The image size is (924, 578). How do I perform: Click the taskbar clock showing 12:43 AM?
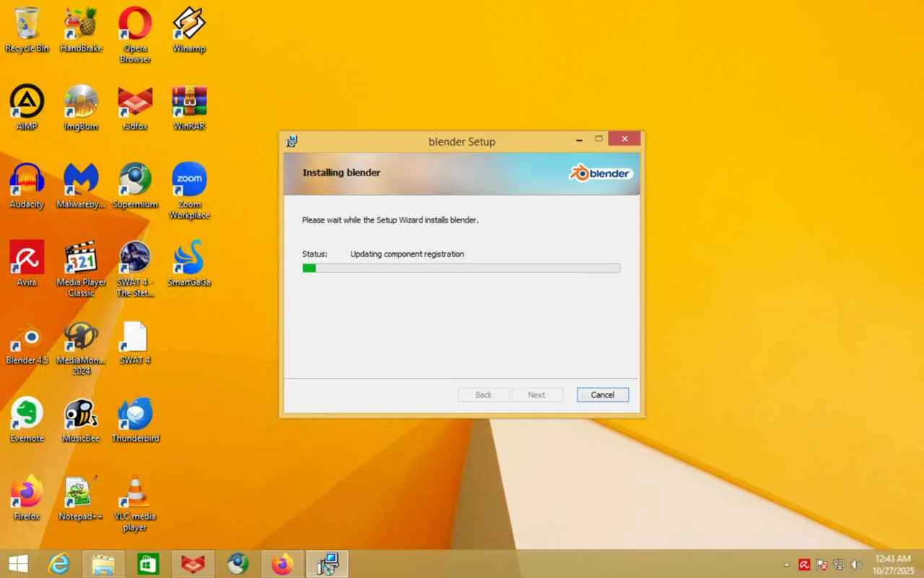(x=893, y=564)
